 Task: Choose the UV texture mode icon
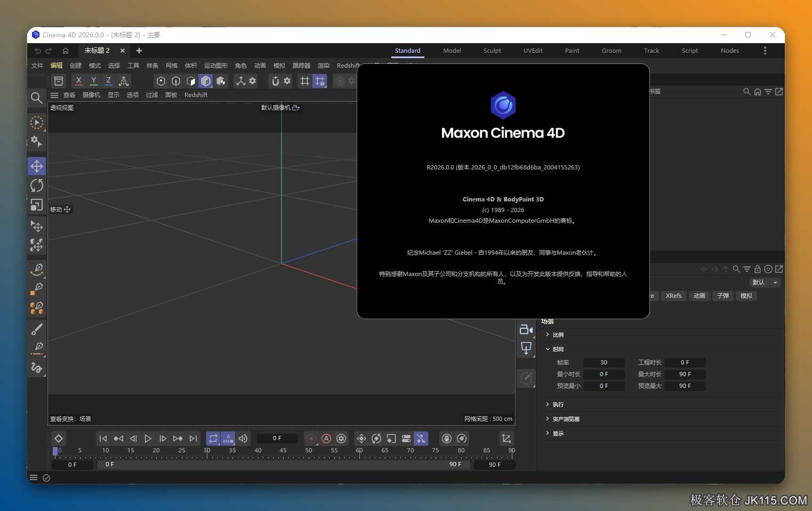point(221,81)
